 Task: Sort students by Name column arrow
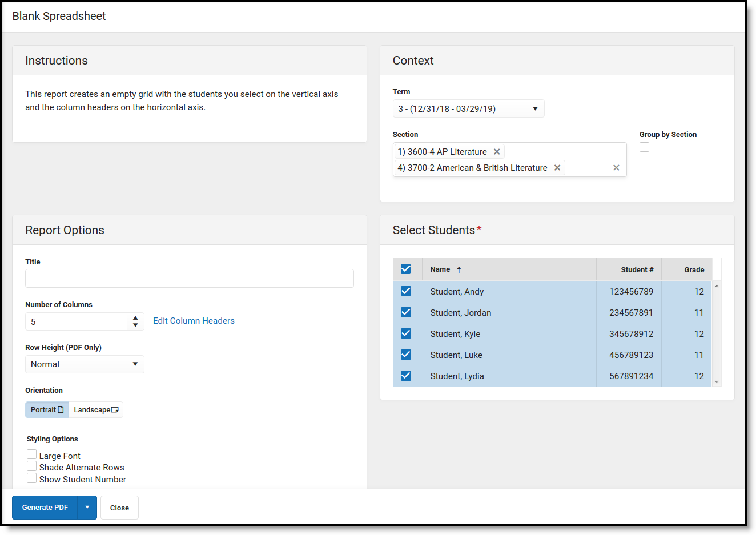[459, 270]
